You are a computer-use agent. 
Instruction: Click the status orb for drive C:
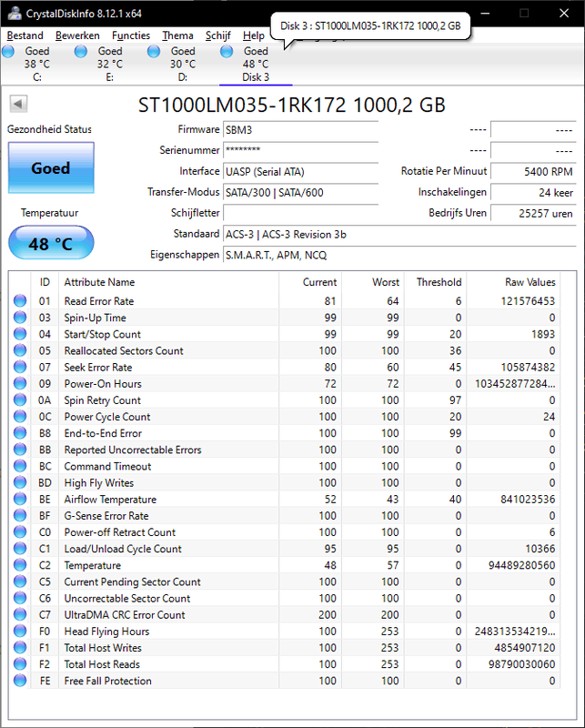pyautogui.click(x=9, y=52)
